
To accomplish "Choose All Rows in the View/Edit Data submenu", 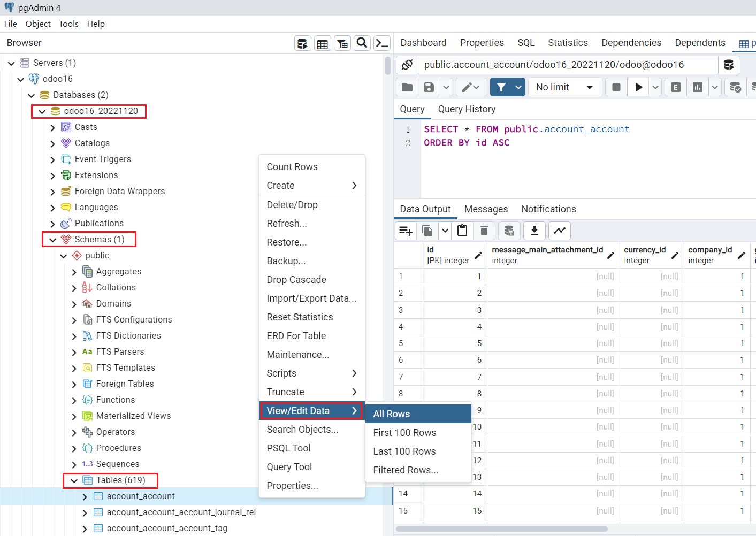I will (418, 414).
